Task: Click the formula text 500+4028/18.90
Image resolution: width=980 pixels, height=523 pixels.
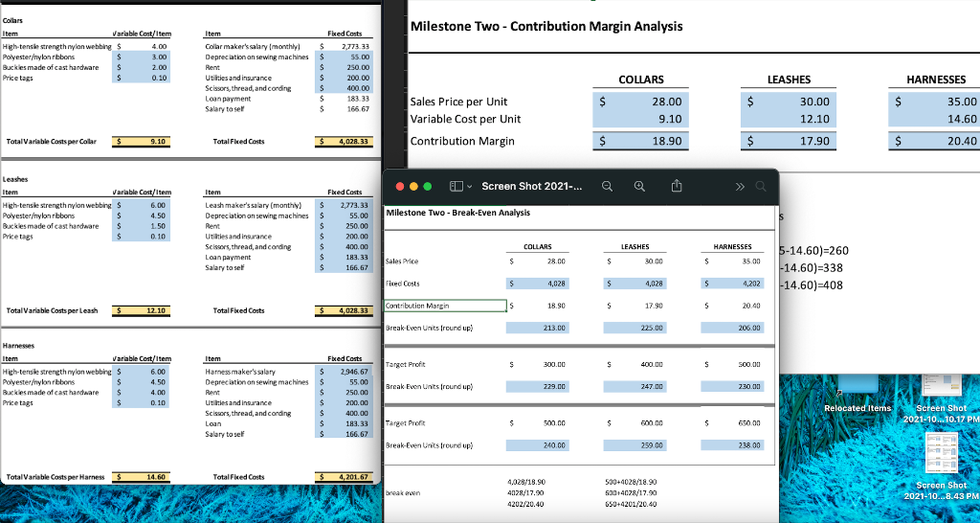Action: 630,482
